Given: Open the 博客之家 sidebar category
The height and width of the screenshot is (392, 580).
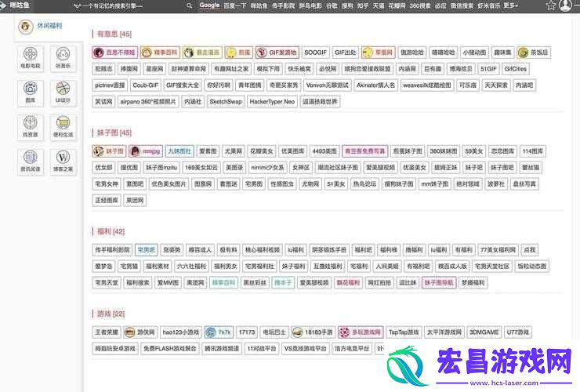Looking at the screenshot, I should pos(63,162).
